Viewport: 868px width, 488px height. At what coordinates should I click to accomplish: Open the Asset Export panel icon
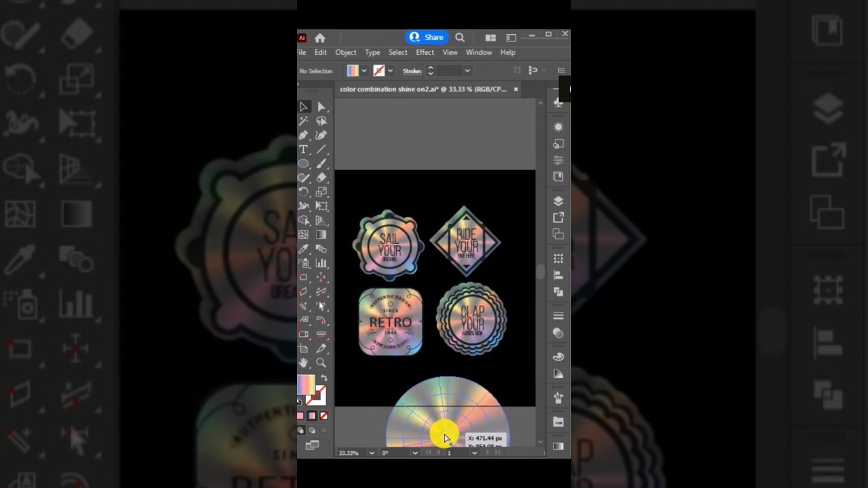(x=558, y=218)
